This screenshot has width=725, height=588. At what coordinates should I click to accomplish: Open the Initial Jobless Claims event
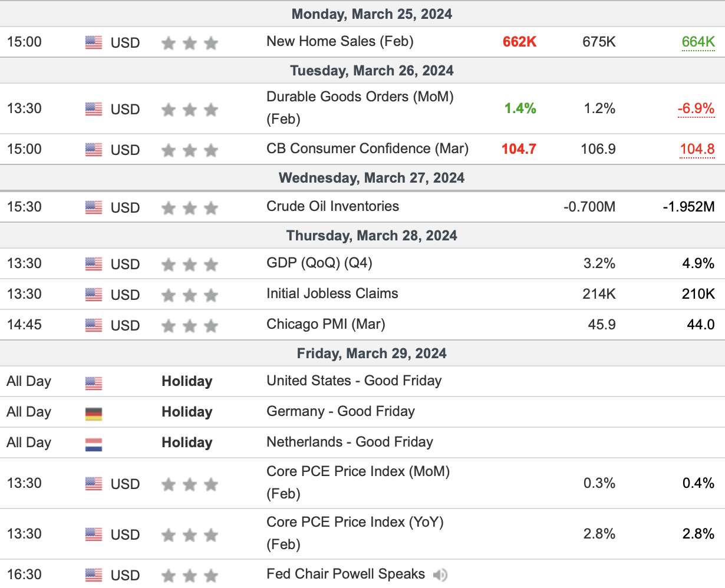tap(332, 293)
